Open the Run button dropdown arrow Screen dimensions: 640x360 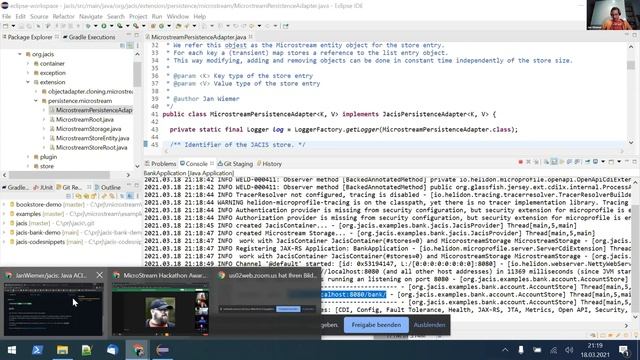(111, 26)
